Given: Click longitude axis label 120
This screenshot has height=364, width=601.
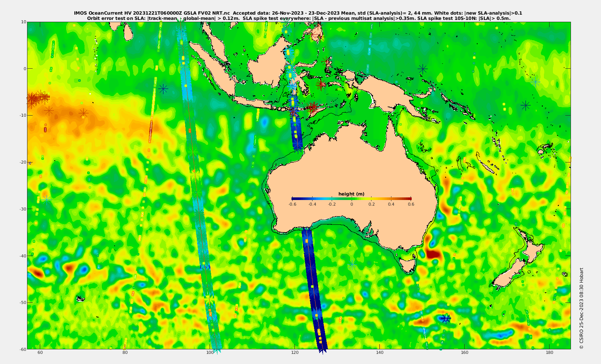Looking at the screenshot, I should click(295, 352).
